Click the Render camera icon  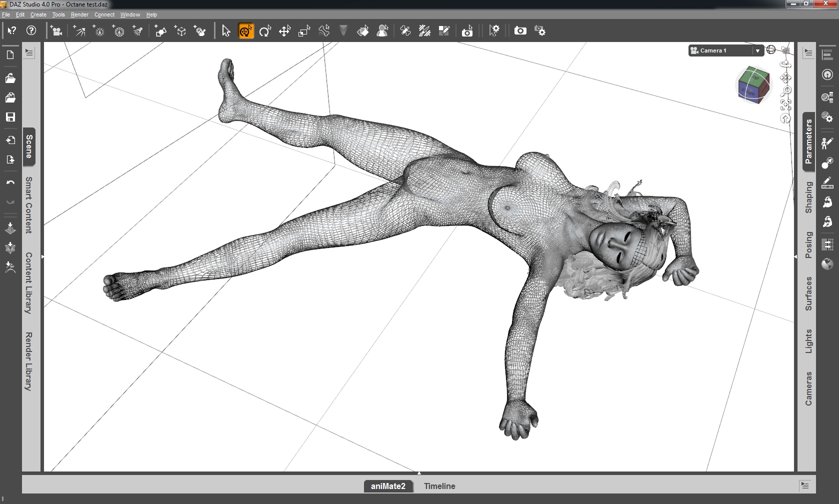(x=520, y=31)
